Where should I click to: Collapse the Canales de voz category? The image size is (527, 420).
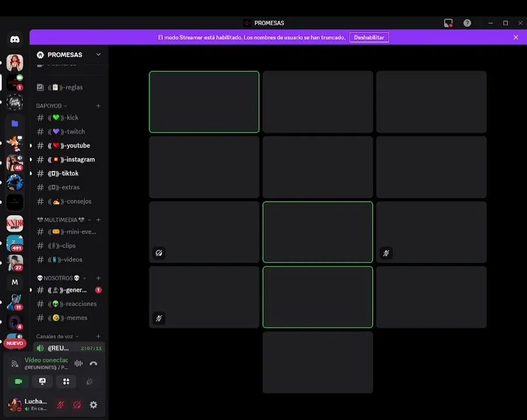coord(57,337)
